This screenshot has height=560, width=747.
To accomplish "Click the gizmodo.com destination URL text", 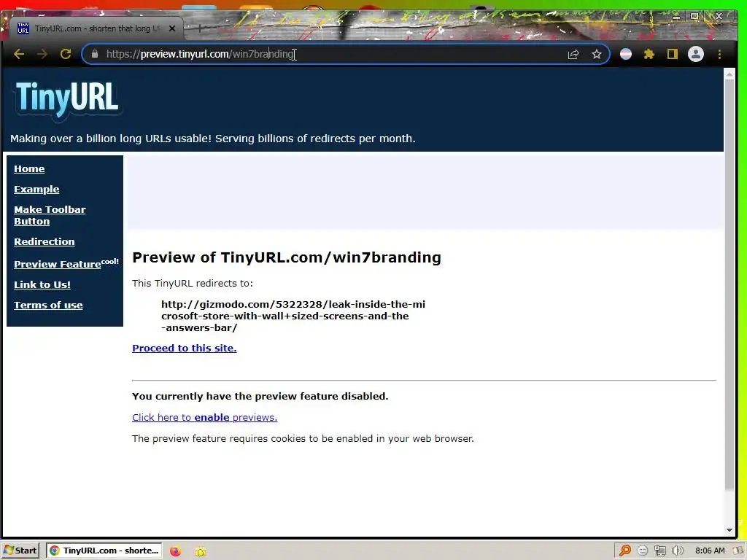I will click(293, 316).
